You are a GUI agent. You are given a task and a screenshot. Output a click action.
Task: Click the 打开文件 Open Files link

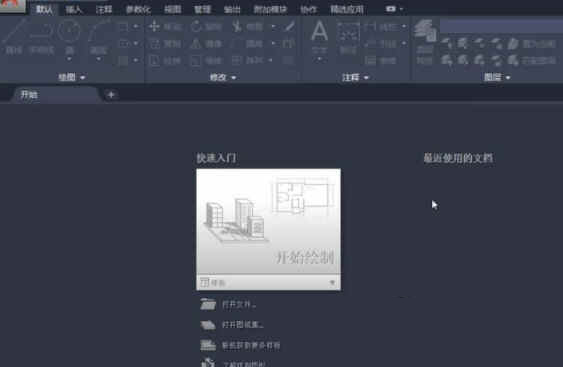(239, 305)
